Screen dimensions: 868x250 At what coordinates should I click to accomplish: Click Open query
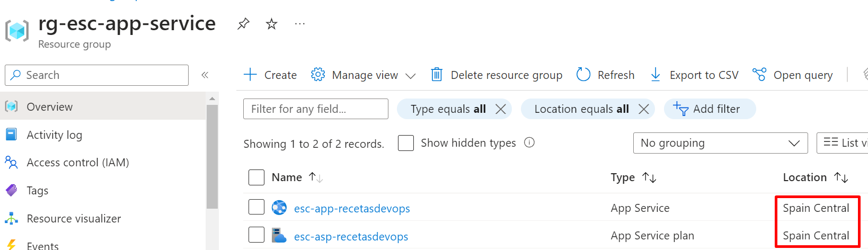click(x=792, y=75)
